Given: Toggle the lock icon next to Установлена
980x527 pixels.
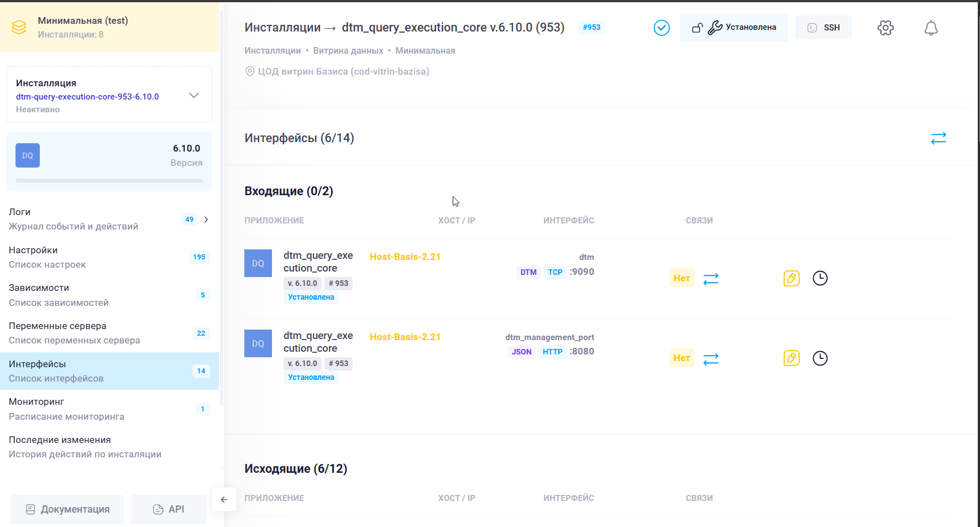Looking at the screenshot, I should pyautogui.click(x=696, y=27).
